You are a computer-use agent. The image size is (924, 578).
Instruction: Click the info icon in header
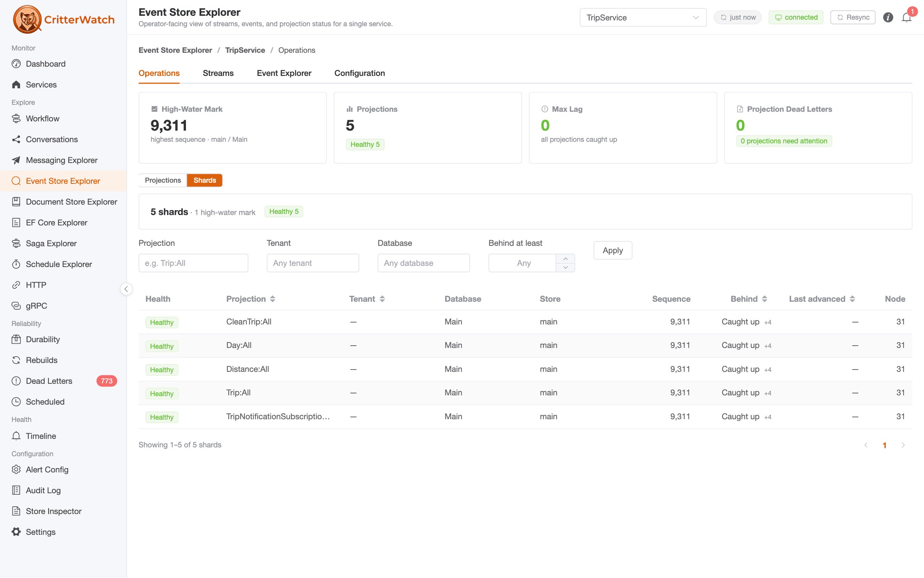[888, 18]
